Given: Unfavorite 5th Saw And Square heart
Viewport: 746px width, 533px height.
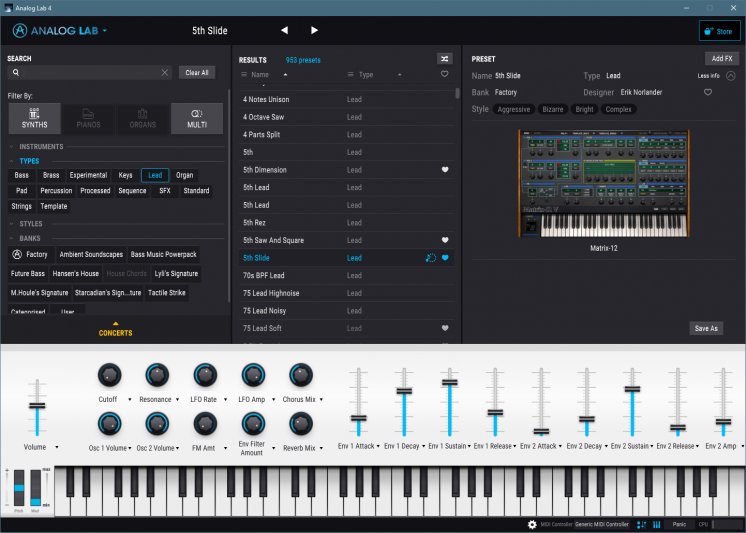Looking at the screenshot, I should pyautogui.click(x=445, y=240).
